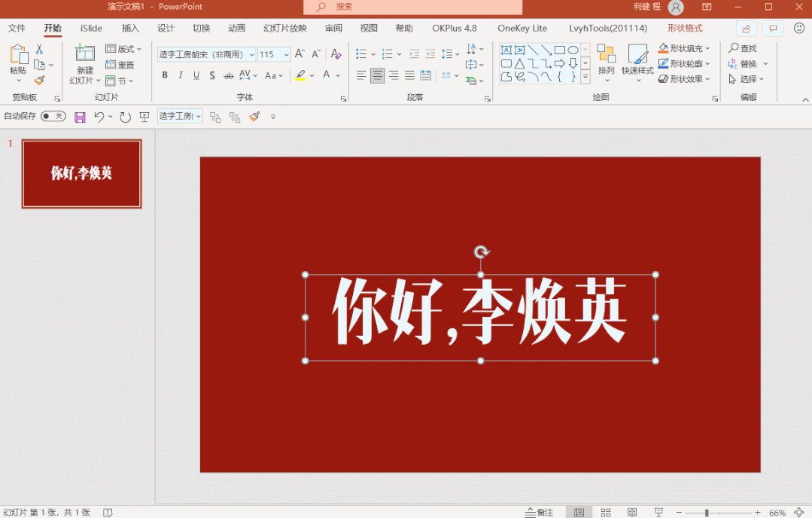Enable center text alignment
This screenshot has height=518, width=812.
377,75
